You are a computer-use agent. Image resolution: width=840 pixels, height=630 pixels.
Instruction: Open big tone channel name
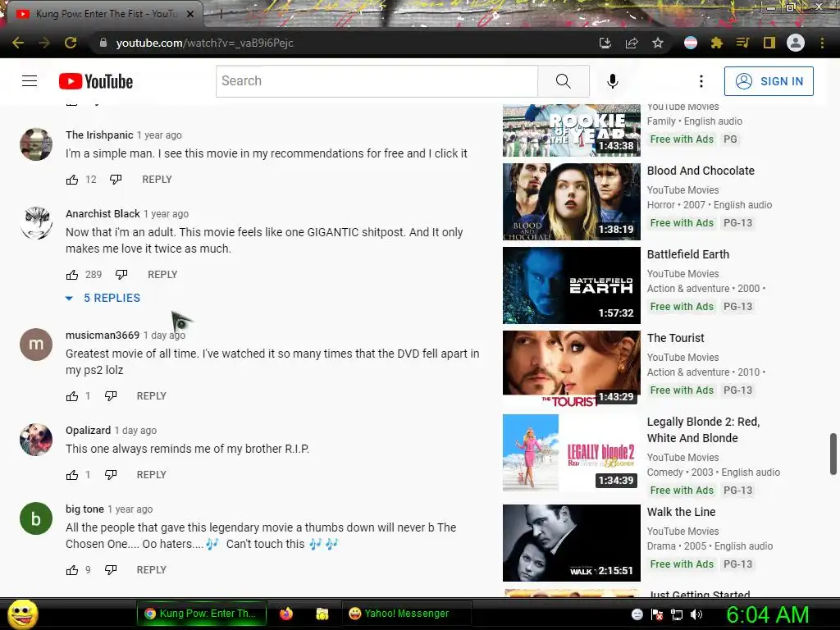[x=84, y=509]
